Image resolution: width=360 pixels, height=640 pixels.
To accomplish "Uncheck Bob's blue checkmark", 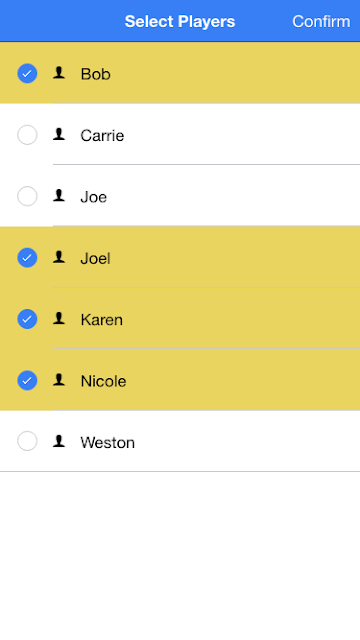I will [x=27, y=73].
